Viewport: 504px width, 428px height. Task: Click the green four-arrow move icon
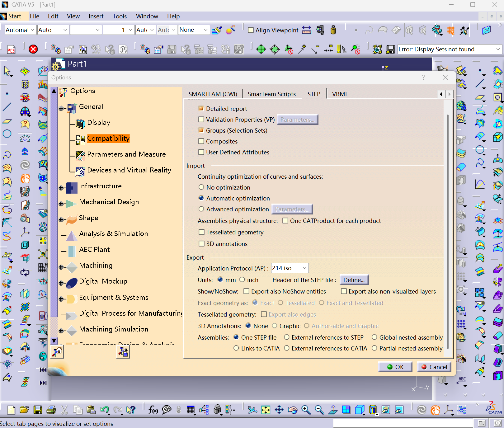click(261, 49)
